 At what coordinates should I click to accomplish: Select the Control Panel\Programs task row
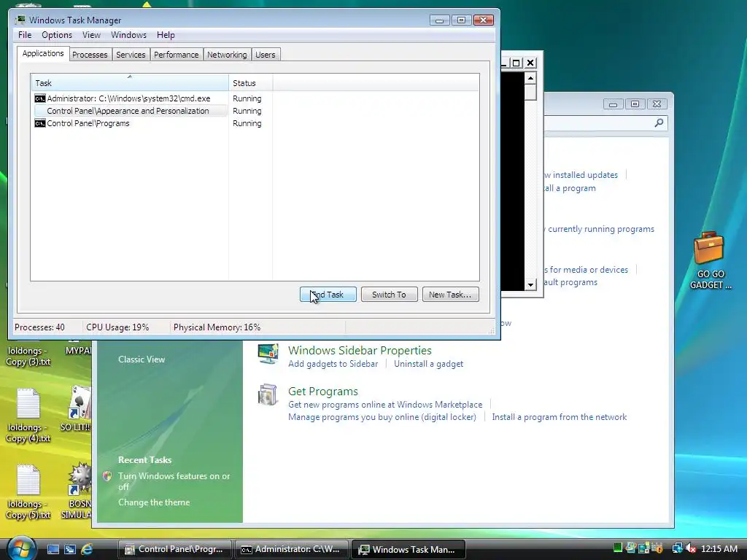pos(130,123)
